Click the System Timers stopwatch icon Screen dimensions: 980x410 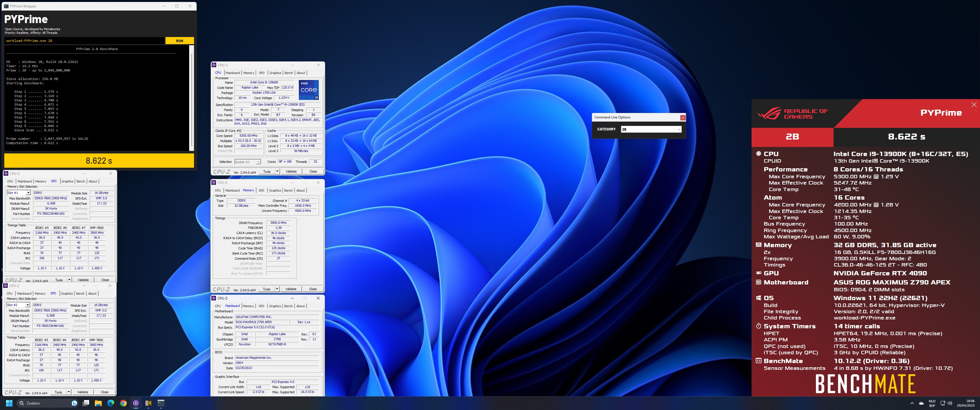tap(759, 326)
